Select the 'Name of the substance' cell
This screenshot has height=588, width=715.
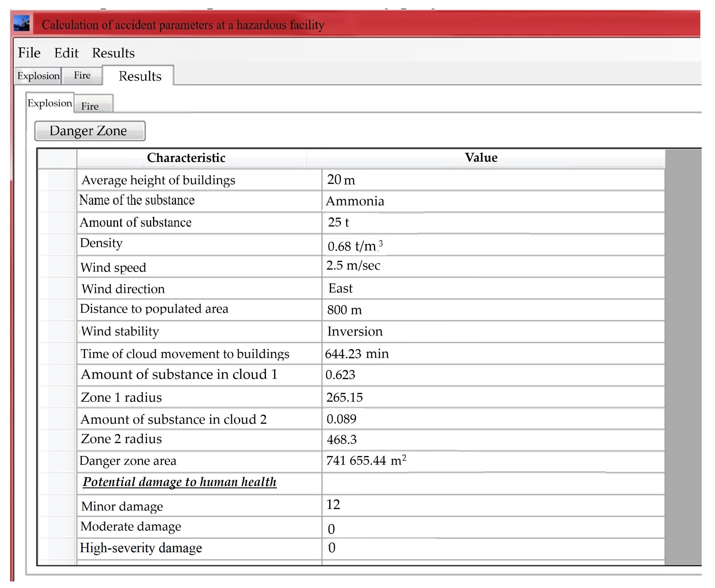(199, 201)
